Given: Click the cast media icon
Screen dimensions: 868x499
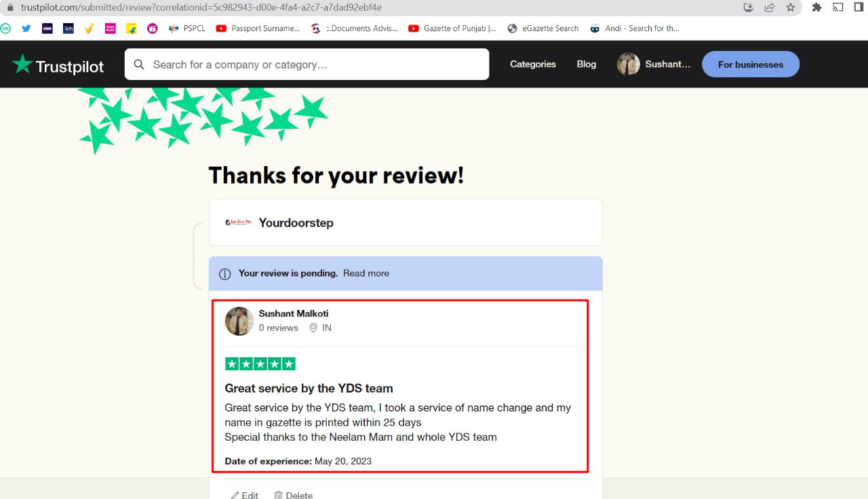Looking at the screenshot, I should coord(838,7).
